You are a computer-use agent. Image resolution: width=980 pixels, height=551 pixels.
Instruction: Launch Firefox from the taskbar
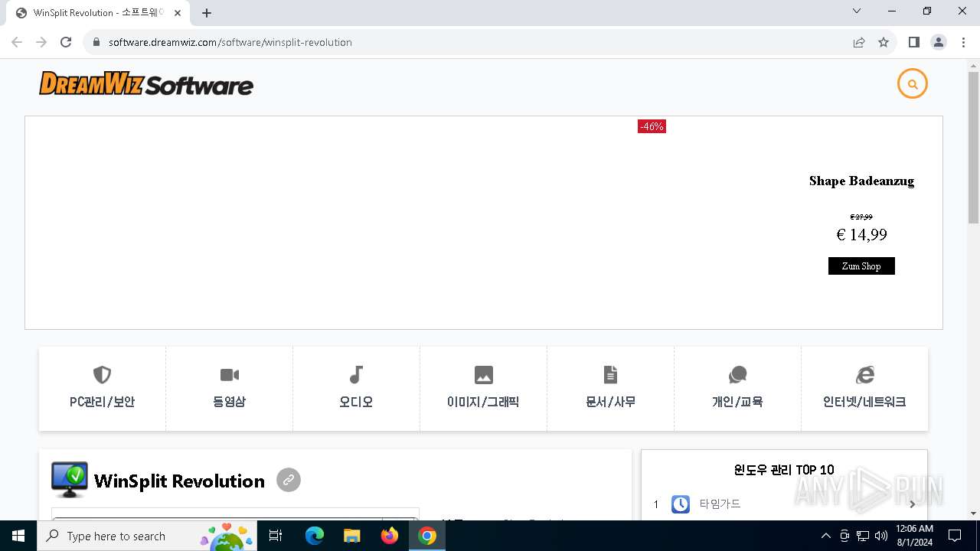(390, 536)
